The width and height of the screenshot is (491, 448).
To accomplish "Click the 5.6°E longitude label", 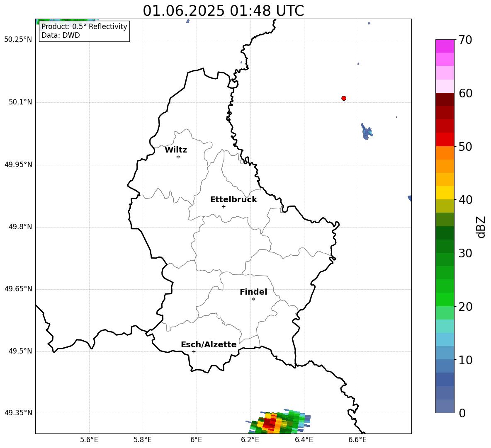I will click(89, 440).
